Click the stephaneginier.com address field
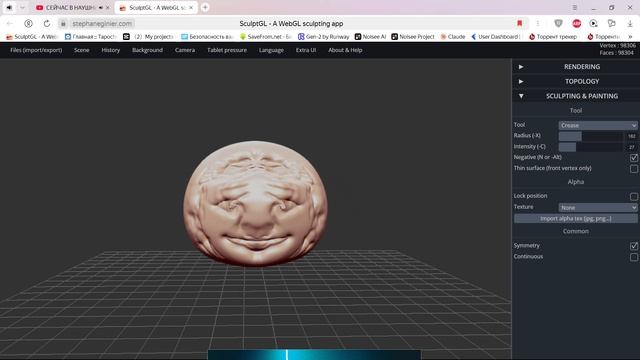Viewport: 640px width, 360px height. click(102, 24)
